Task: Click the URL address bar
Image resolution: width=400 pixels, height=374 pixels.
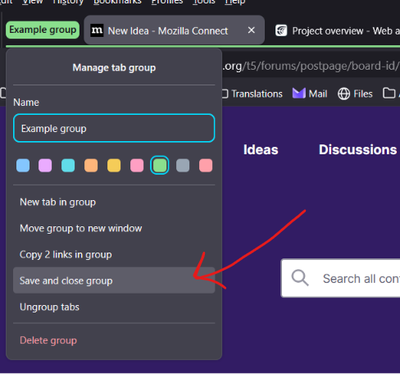Action: [x=310, y=66]
